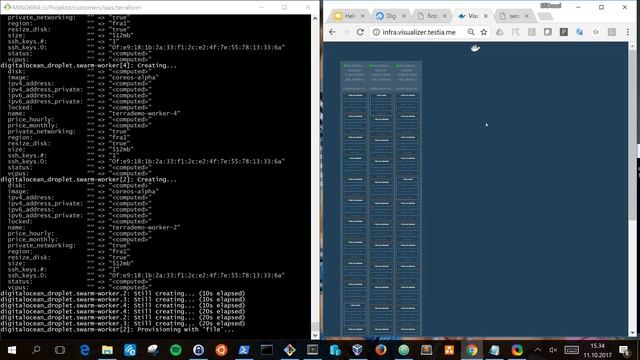
Task: Reload the infra.visualizer page
Action: (x=360, y=32)
